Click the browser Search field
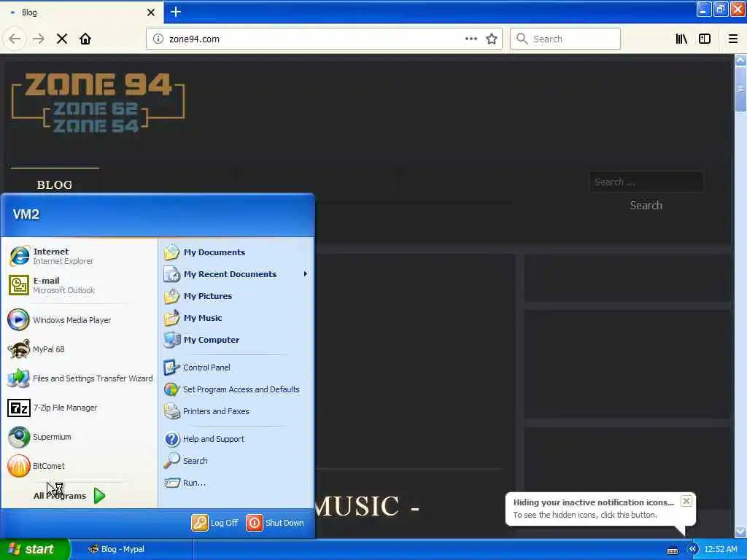This screenshot has height=560, width=747. [565, 39]
